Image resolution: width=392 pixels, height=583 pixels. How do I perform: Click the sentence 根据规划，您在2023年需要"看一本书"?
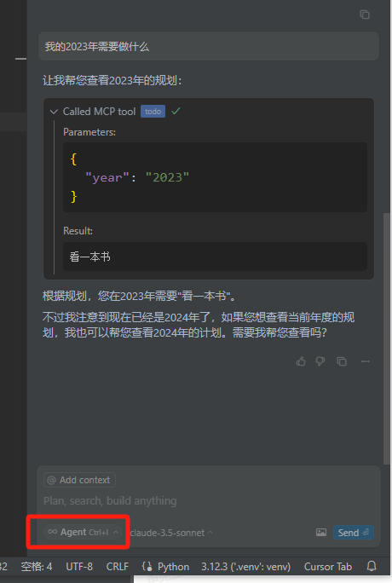pos(139,296)
